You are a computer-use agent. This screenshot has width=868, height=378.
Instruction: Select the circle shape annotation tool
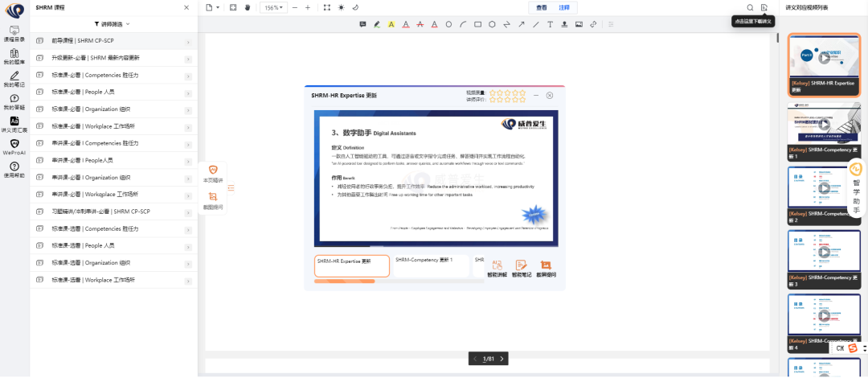pyautogui.click(x=449, y=24)
